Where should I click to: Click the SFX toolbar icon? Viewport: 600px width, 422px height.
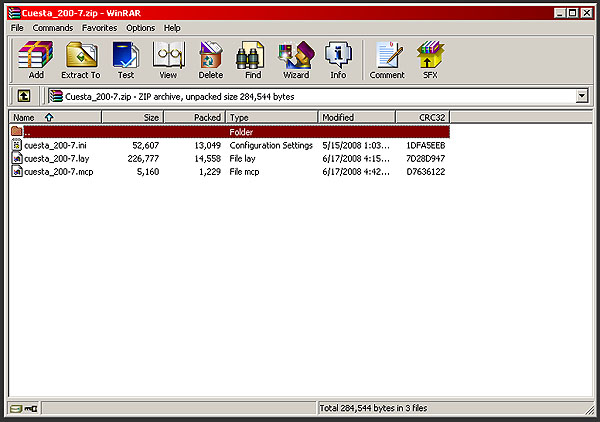430,60
